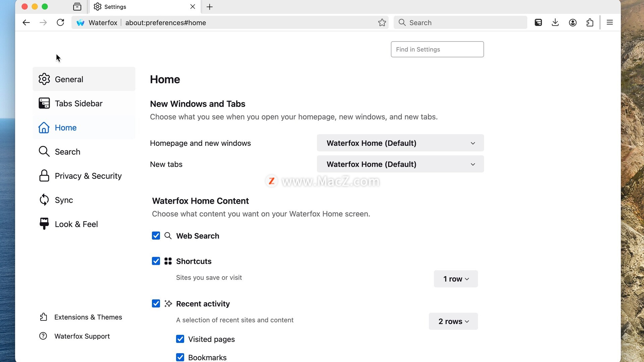Screen dimensions: 644x362
Task: Change Shortcuts 1 row dropdown
Action: click(456, 279)
